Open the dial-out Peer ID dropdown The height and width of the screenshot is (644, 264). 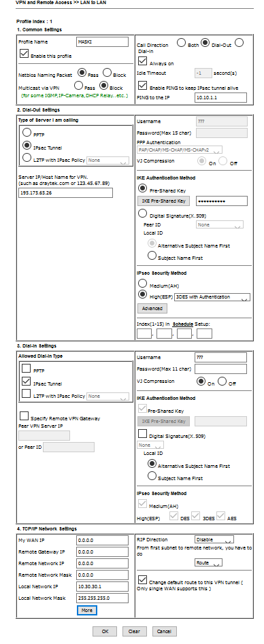[x=220, y=224]
